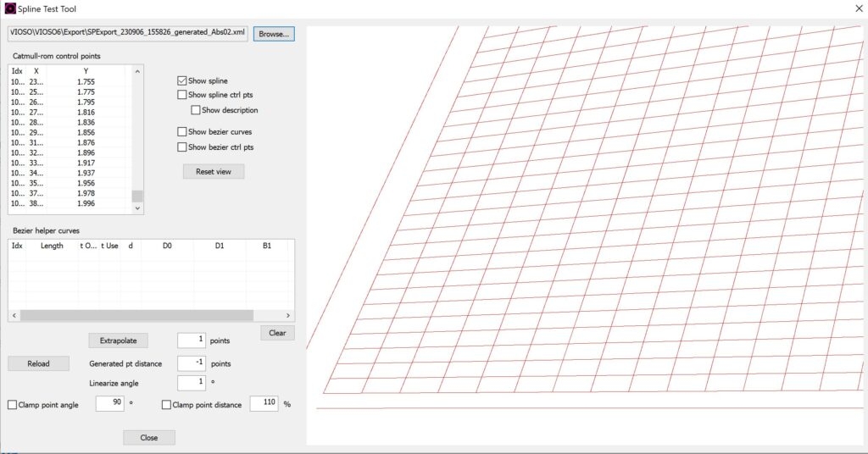Click the Linearize angle input field

191,383
